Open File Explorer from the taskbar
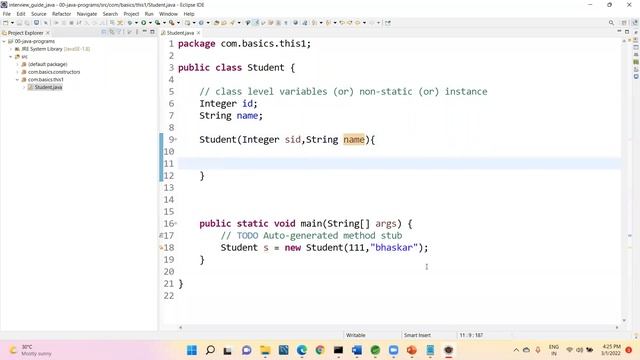This screenshot has height=360, width=640. pos(265,350)
